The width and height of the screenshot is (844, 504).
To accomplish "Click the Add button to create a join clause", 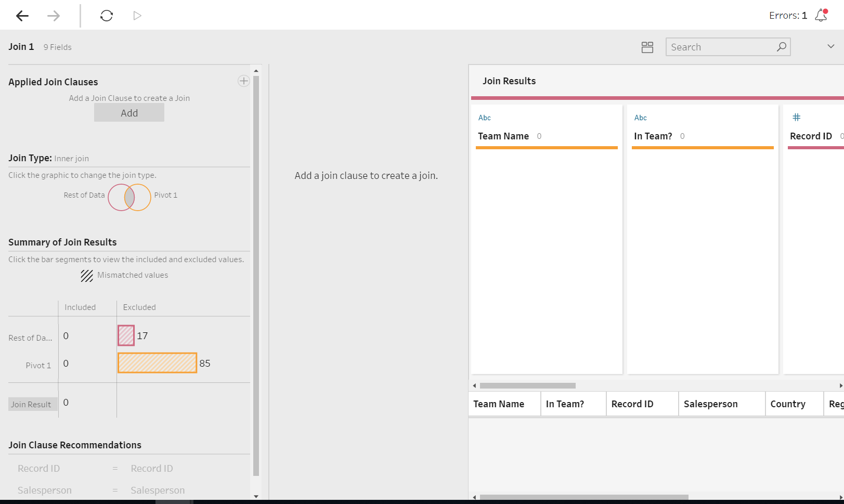I will 129,112.
